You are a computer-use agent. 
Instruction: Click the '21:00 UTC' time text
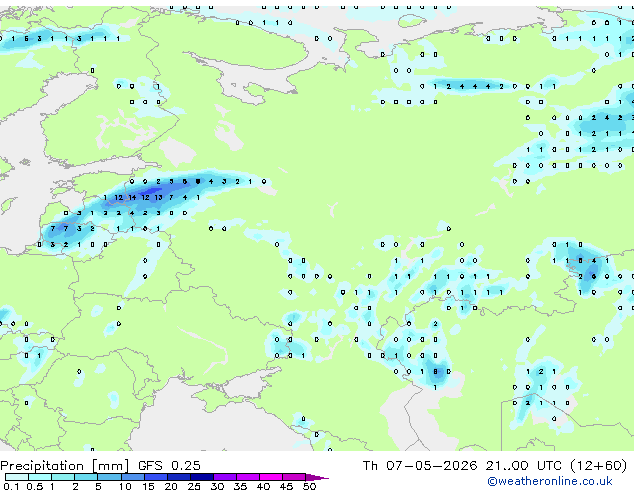pos(524,466)
